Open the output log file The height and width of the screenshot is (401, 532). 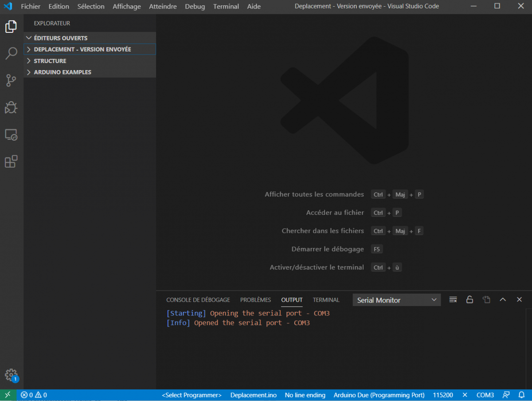point(486,300)
